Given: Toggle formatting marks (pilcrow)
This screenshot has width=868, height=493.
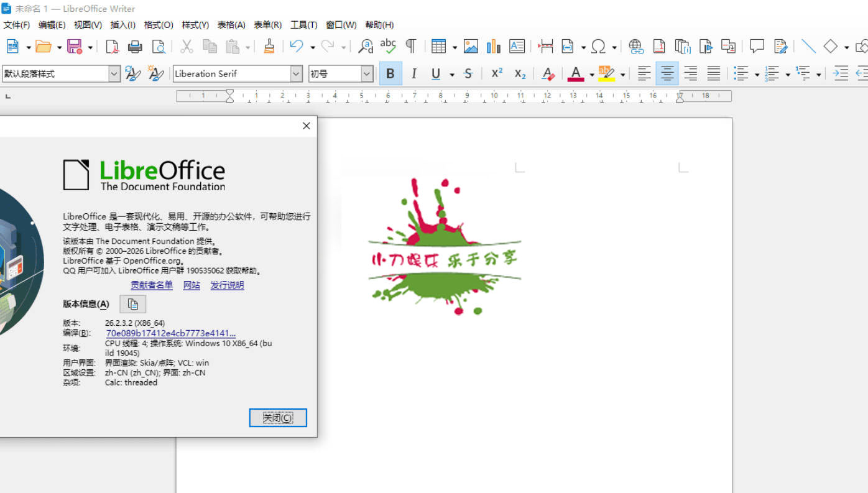Looking at the screenshot, I should [x=411, y=47].
